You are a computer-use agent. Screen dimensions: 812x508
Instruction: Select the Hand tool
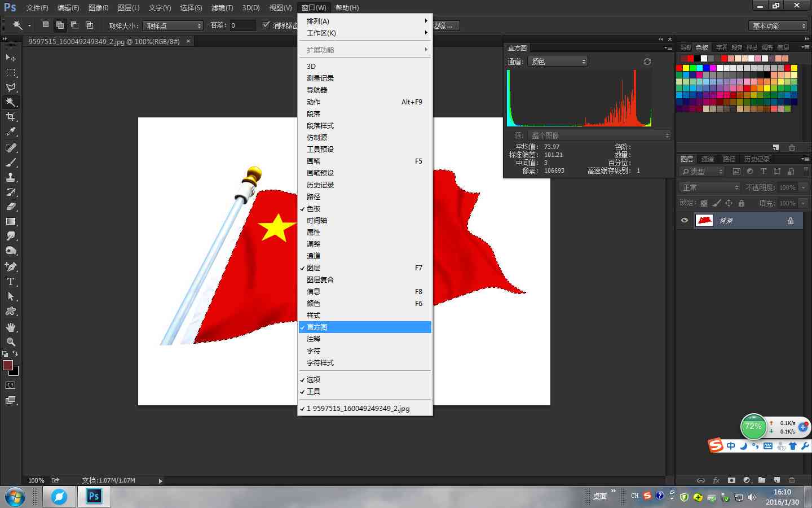(x=11, y=327)
